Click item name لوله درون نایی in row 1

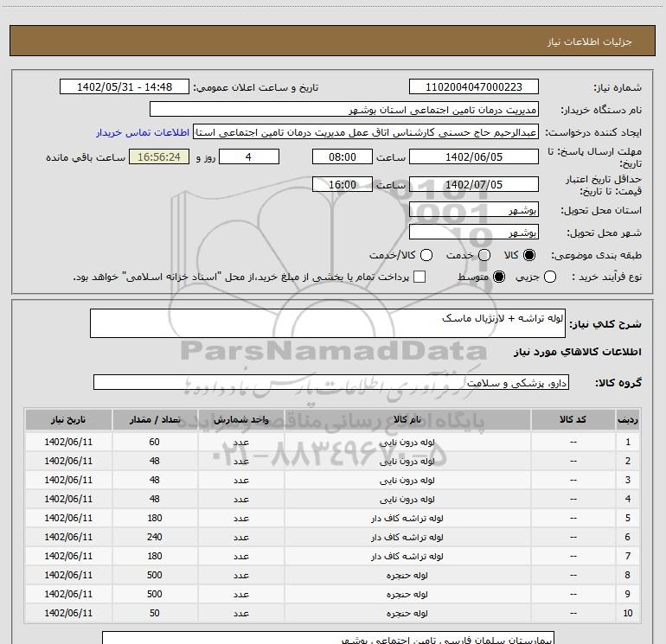click(407, 443)
